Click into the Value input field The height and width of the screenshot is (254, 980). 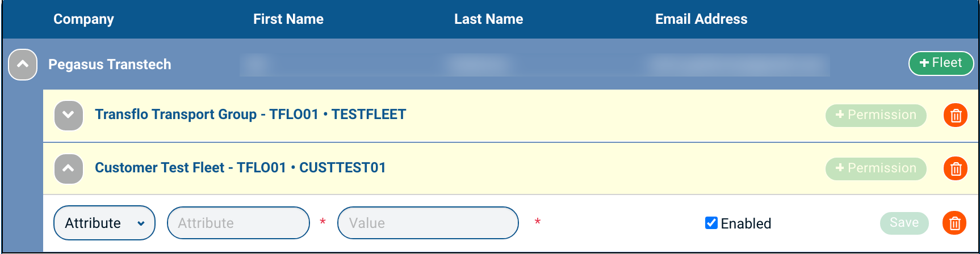428,223
